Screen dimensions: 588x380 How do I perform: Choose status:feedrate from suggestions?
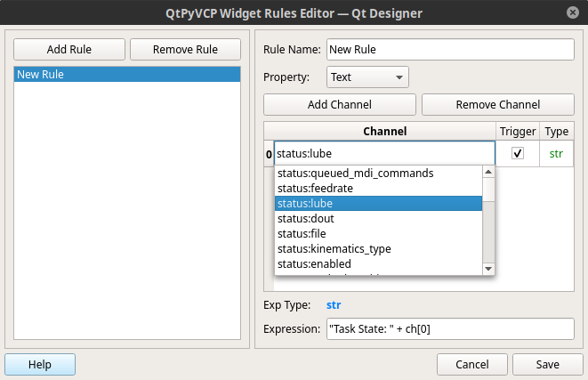[378, 189]
